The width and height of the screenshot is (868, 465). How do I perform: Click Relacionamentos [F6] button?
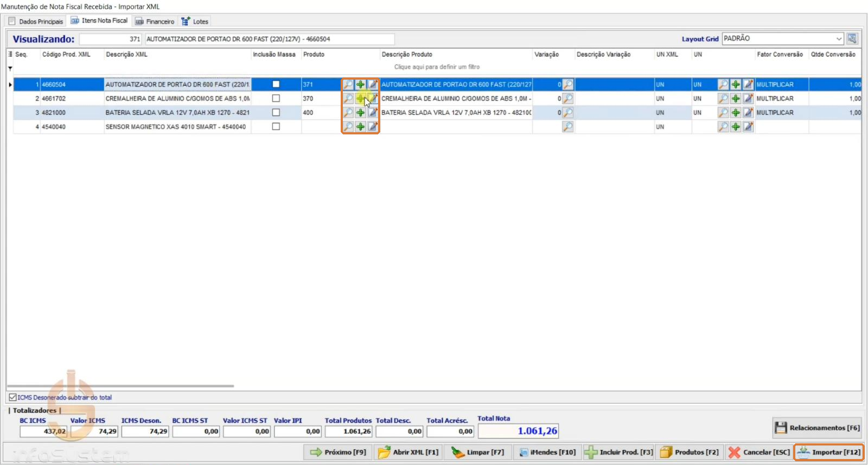coord(818,428)
